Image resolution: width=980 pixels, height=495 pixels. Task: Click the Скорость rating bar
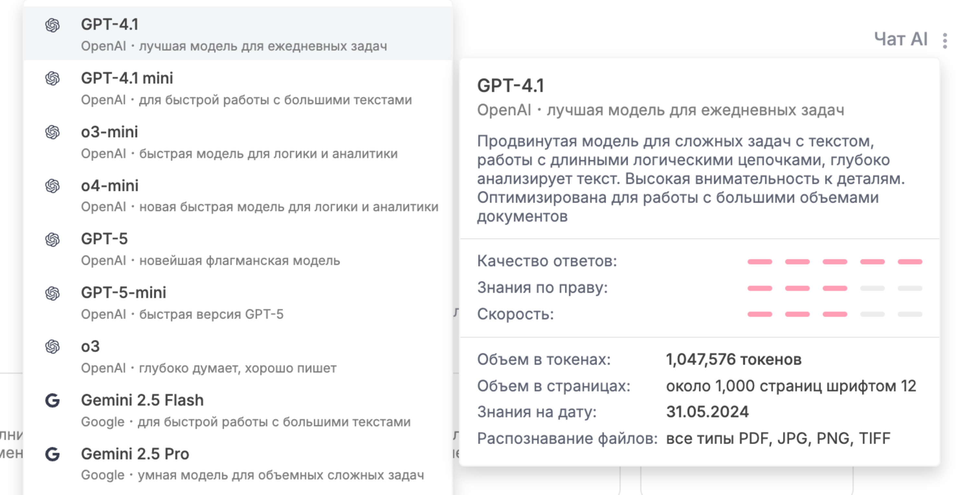point(835,314)
